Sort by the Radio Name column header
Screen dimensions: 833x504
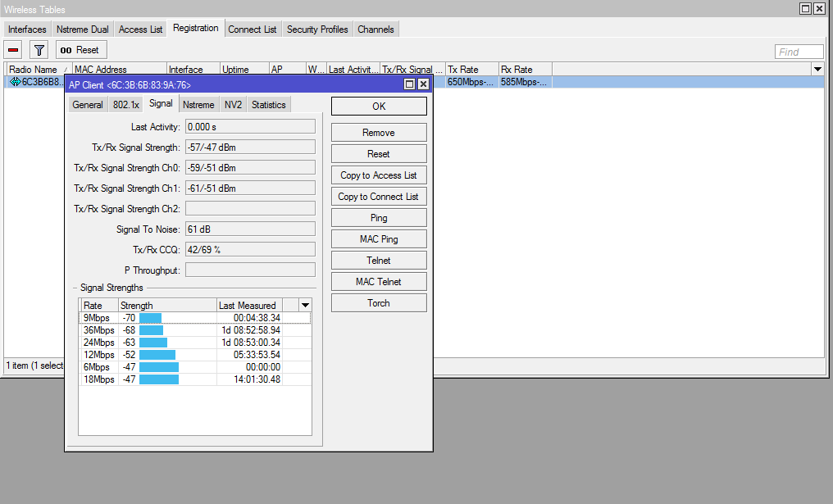click(39, 69)
